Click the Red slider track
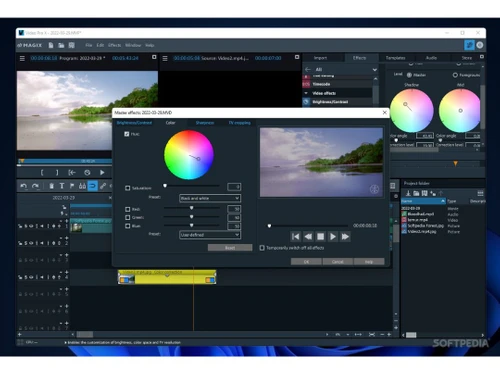The height and width of the screenshot is (375, 500). [x=192, y=208]
